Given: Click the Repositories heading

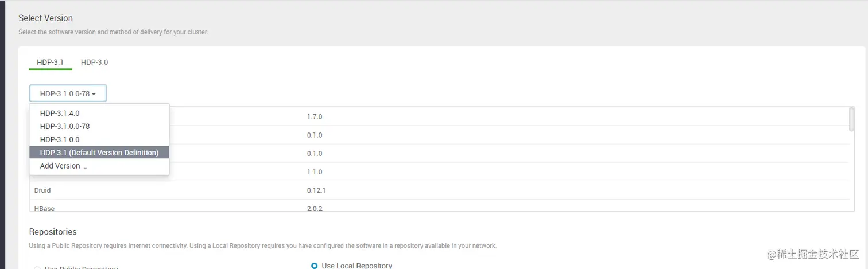Looking at the screenshot, I should (x=53, y=232).
